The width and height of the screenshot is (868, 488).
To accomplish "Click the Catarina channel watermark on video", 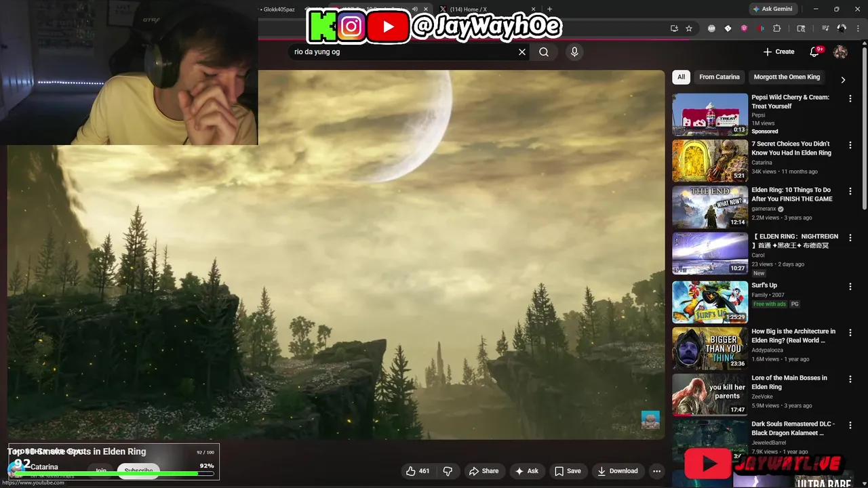I will (x=650, y=420).
